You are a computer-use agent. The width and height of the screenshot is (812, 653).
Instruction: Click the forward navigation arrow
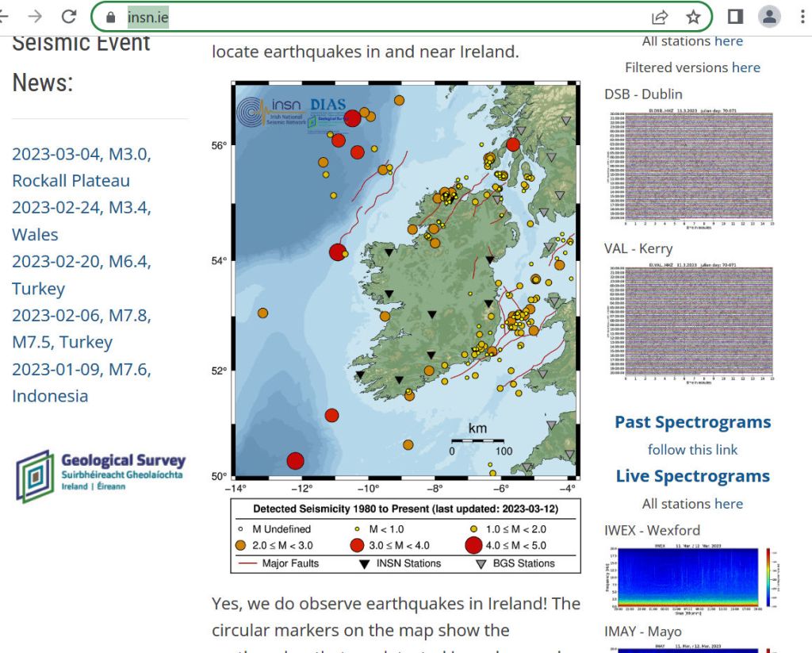(x=35, y=17)
